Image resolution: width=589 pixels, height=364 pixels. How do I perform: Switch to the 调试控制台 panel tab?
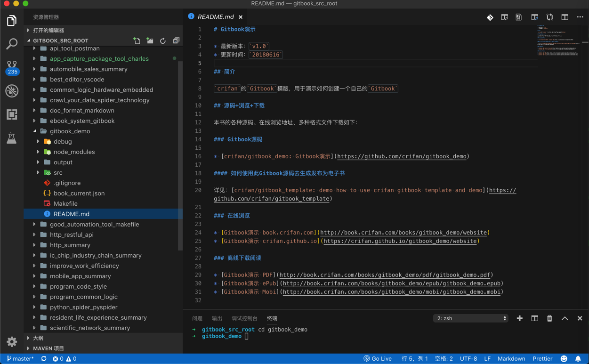pyautogui.click(x=244, y=318)
